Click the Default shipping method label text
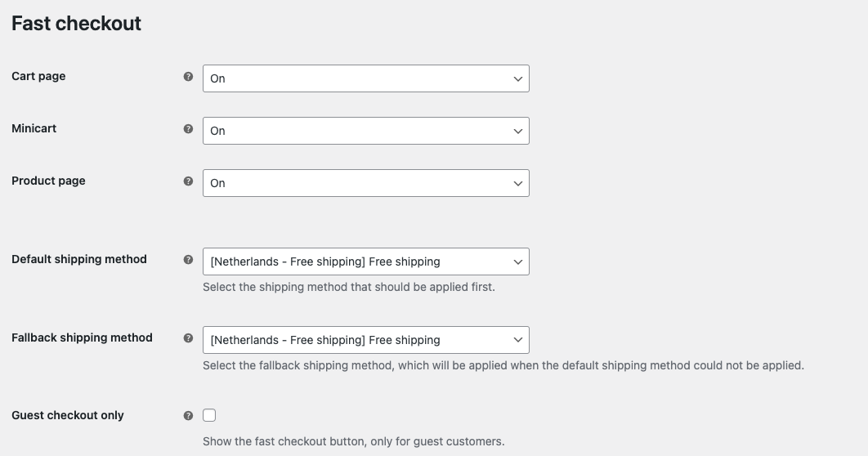 pos(79,260)
